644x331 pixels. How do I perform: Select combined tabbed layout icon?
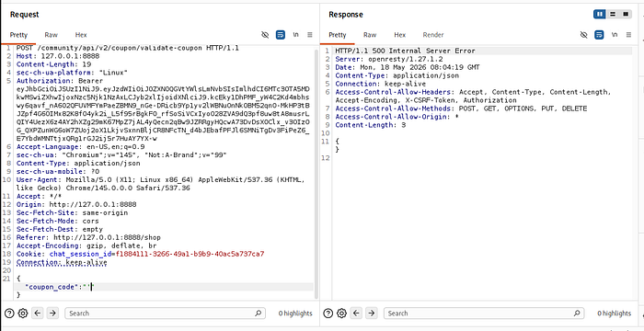[x=626, y=15]
